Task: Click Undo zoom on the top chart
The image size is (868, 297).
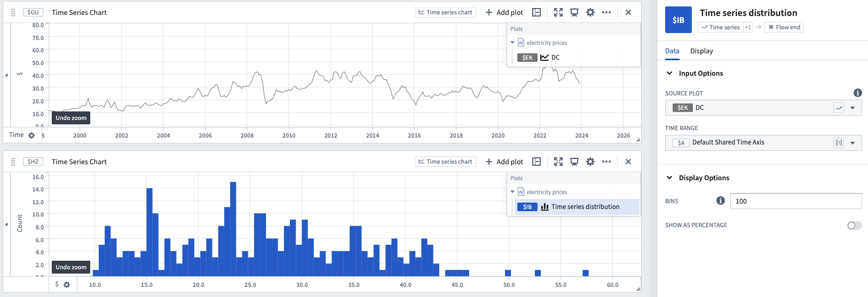Action: tap(71, 118)
